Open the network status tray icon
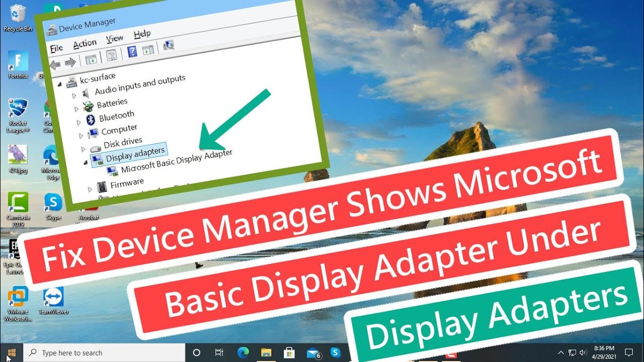644x362 pixels. (x=572, y=352)
